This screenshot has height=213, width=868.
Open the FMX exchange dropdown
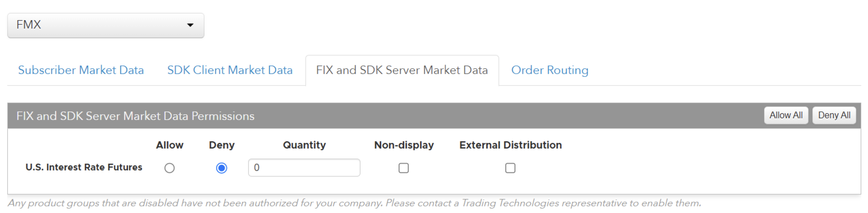[106, 25]
